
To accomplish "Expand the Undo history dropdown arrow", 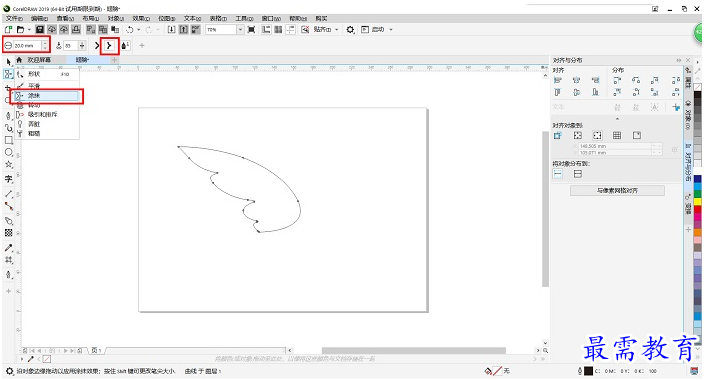I will 138,30.
